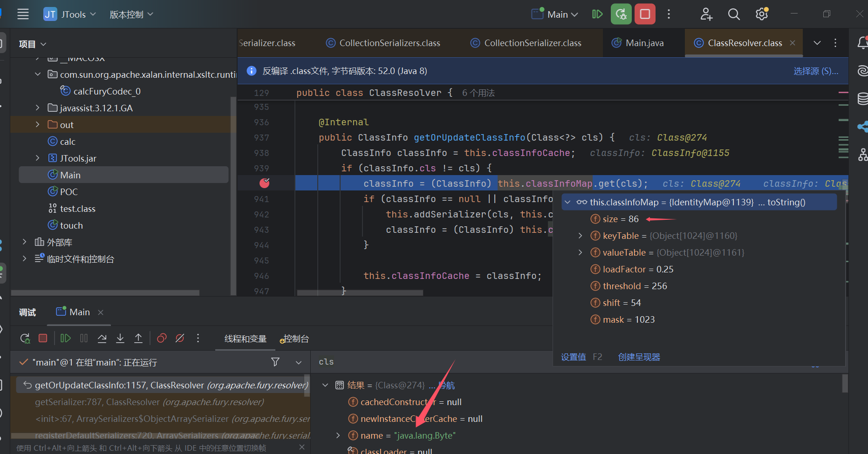Click the green rerun debug button

pos(621,14)
